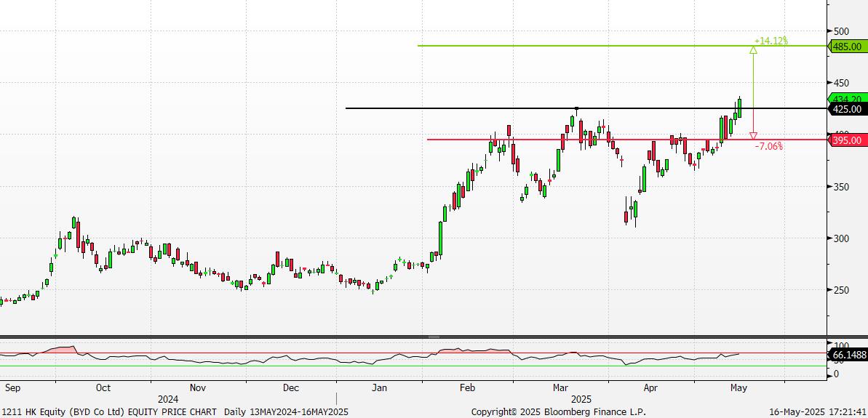
Task: Click the Feb month label
Action: click(x=468, y=387)
